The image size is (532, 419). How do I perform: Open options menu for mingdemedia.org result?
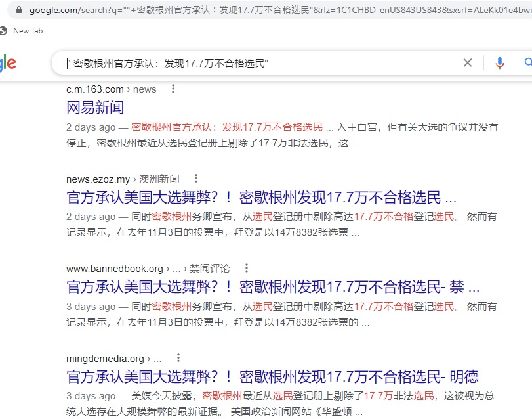[178, 358]
